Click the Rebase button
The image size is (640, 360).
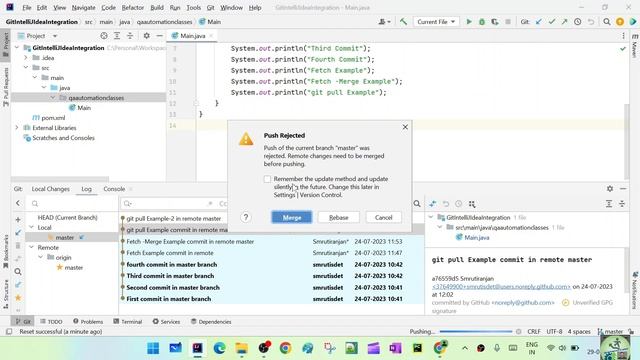point(339,217)
